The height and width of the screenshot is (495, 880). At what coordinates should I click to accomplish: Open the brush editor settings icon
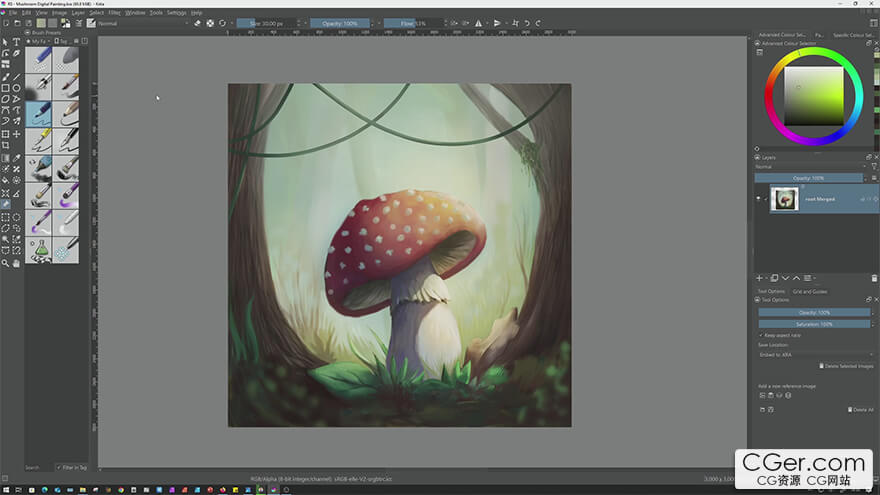[x=79, y=23]
